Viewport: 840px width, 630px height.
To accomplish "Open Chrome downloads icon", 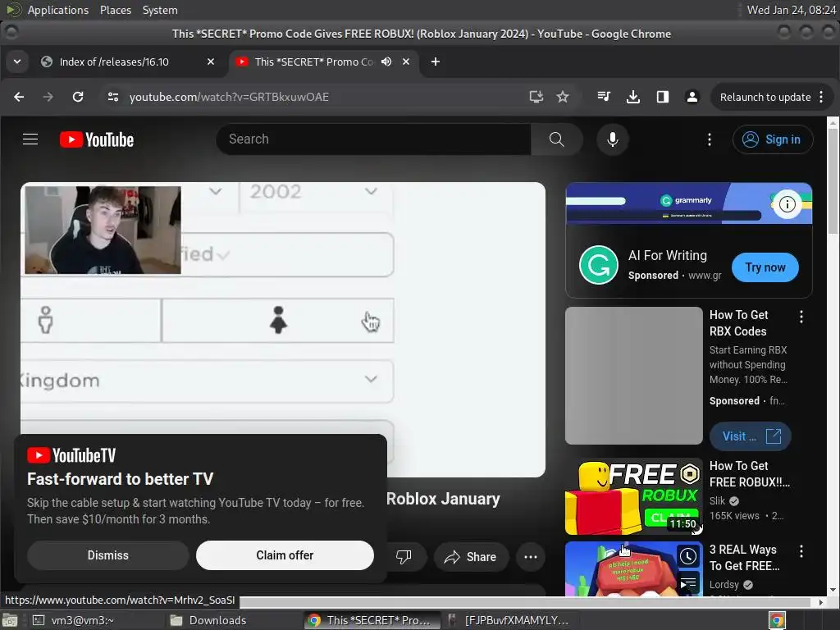I will [633, 97].
